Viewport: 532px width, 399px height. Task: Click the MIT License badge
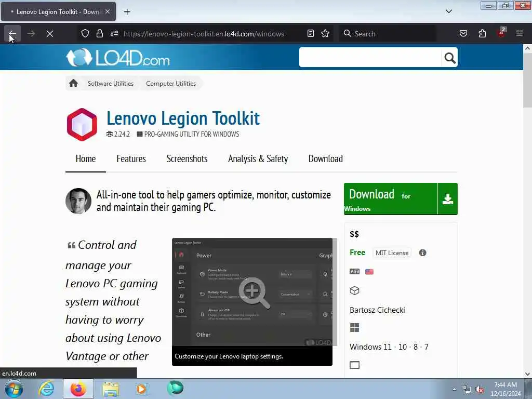(x=392, y=253)
